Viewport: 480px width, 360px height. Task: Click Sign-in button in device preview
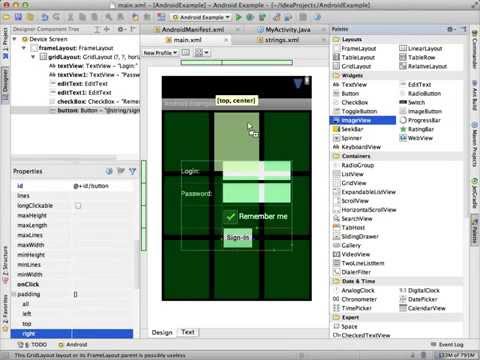[x=238, y=238]
